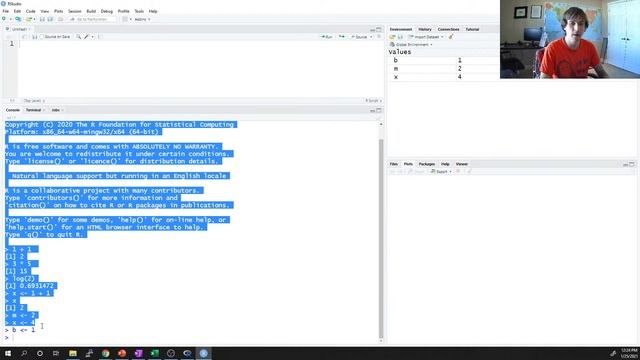
Task: Open the Code menu
Action: coord(31,11)
